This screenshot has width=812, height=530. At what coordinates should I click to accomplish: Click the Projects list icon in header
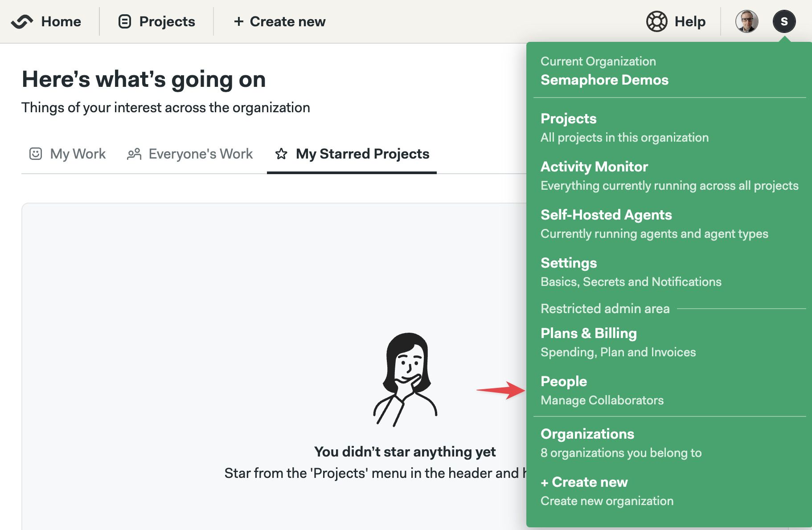pos(125,21)
